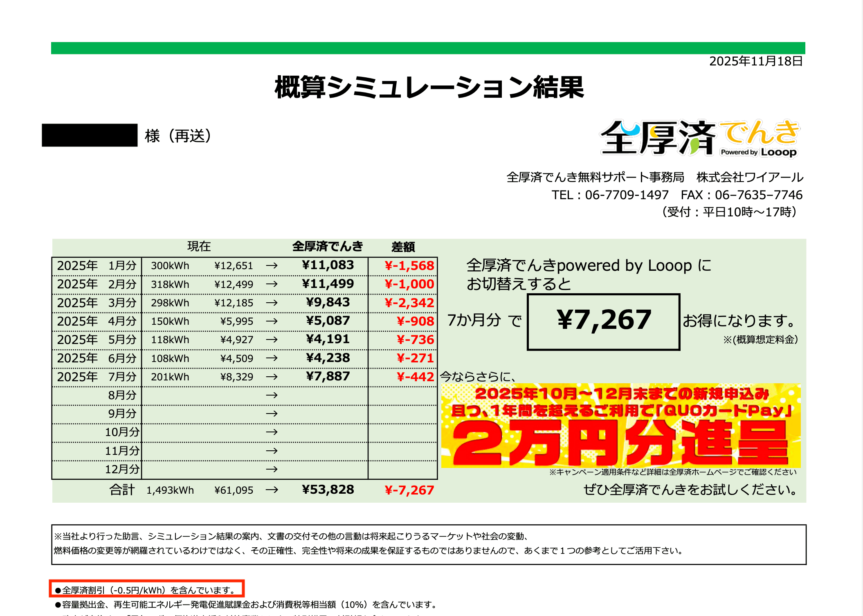This screenshot has height=616, width=863.
Task: Click the TEL number 06-7709-1497
Action: [627, 195]
